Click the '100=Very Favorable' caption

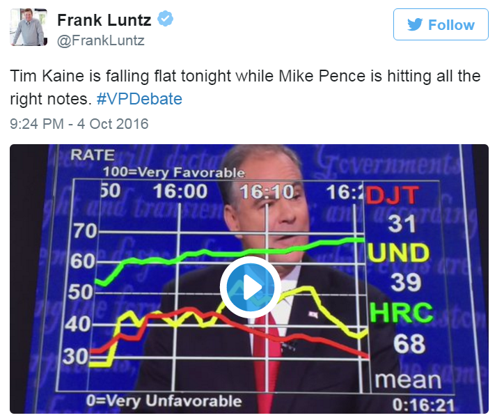174,172
